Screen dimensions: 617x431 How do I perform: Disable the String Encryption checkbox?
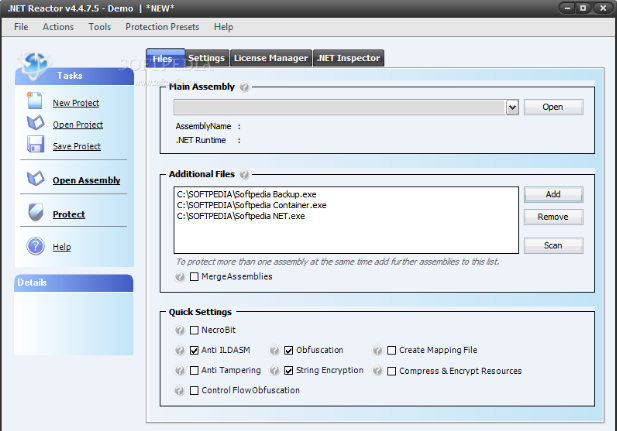pyautogui.click(x=288, y=370)
